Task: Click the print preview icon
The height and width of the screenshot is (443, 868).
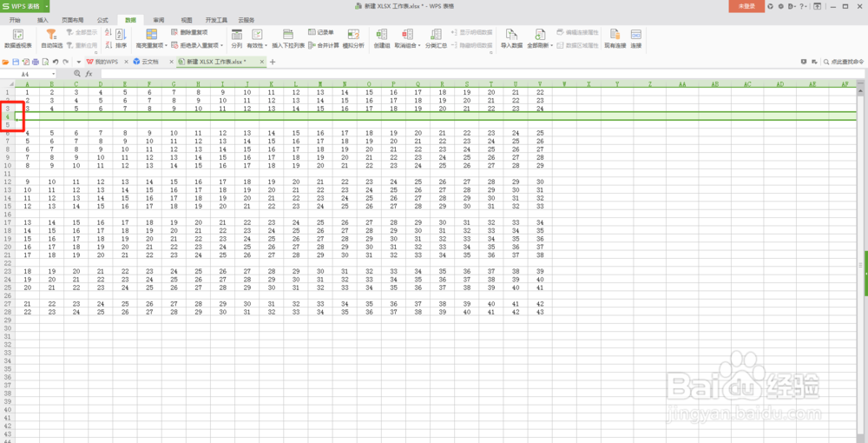Action: coord(45,62)
